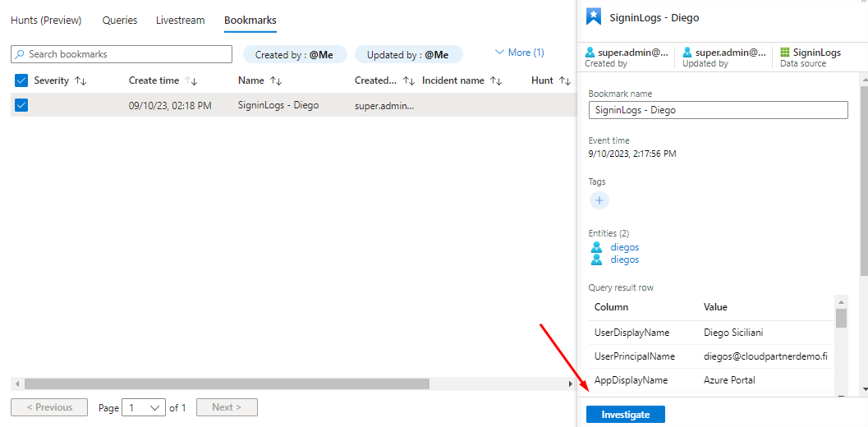The height and width of the screenshot is (427, 868).
Task: Click the first diegos entity user icon
Action: tap(597, 247)
